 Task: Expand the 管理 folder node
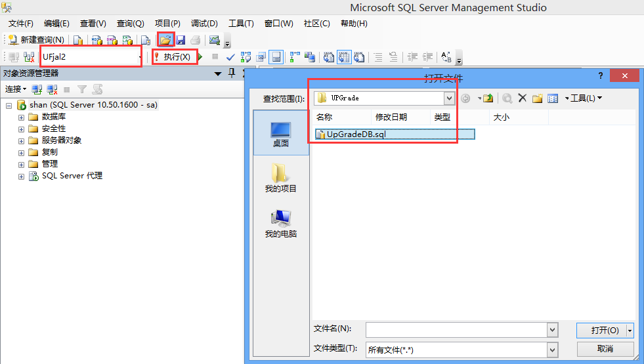(x=22, y=165)
